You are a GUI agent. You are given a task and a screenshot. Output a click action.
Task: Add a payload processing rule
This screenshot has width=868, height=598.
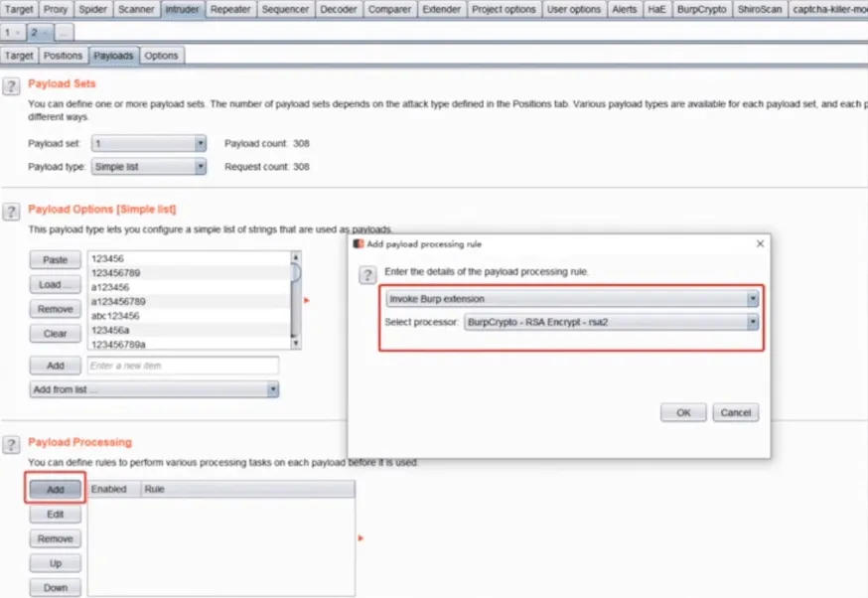[56, 490]
